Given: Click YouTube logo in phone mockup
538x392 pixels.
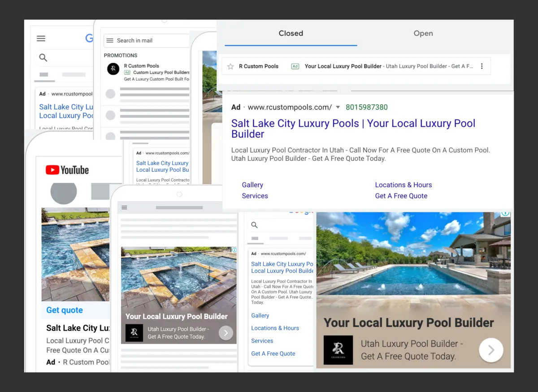Looking at the screenshot, I should tap(67, 170).
